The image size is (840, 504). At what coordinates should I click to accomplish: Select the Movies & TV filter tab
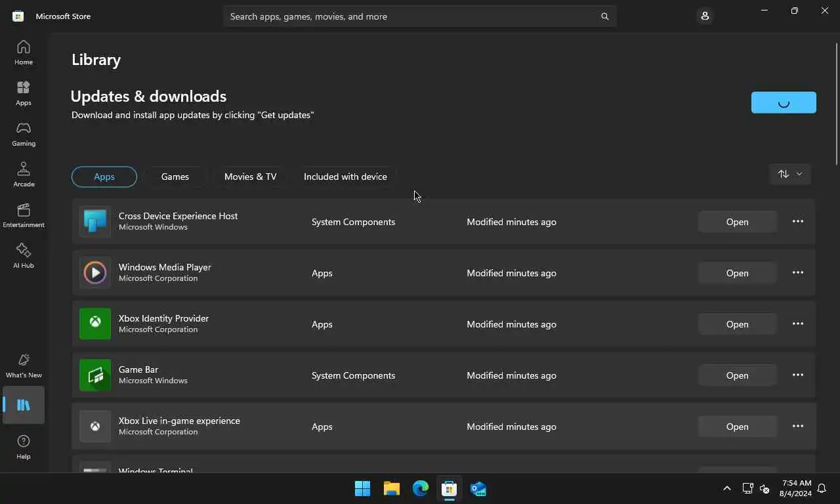tap(251, 177)
